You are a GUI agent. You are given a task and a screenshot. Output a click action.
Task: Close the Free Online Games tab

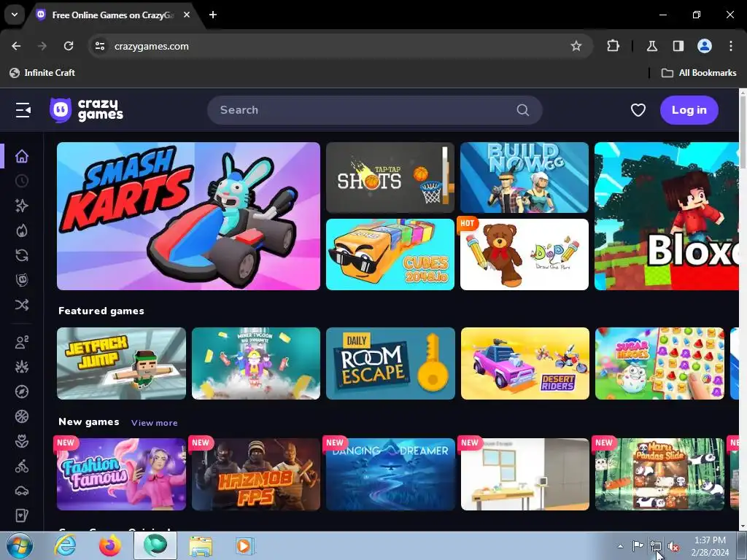187,15
